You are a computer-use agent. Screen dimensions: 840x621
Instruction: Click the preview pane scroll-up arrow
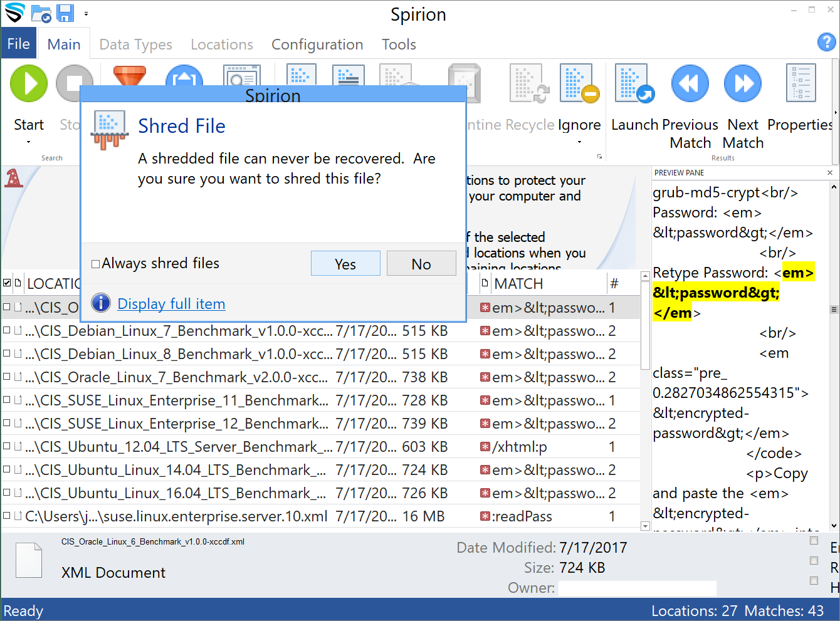pyautogui.click(x=834, y=187)
